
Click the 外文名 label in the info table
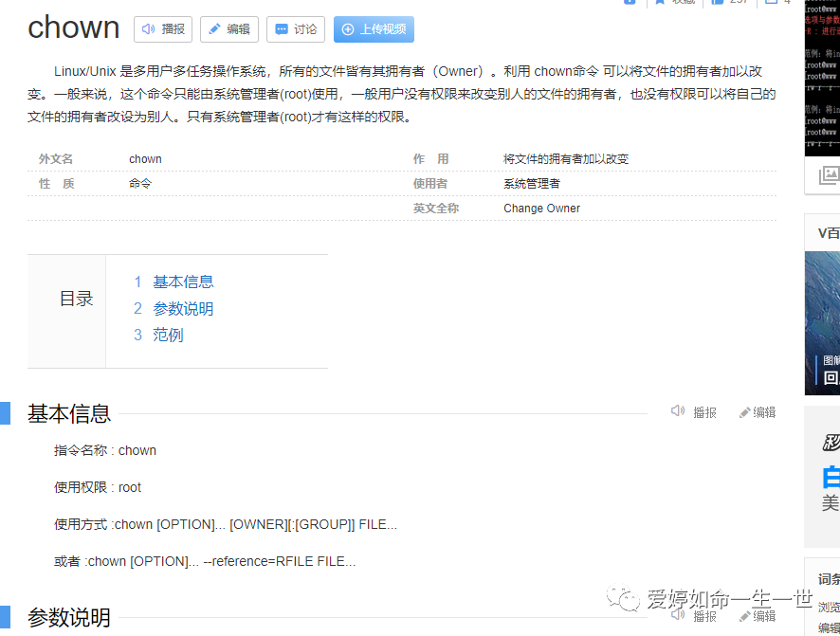click(56, 159)
